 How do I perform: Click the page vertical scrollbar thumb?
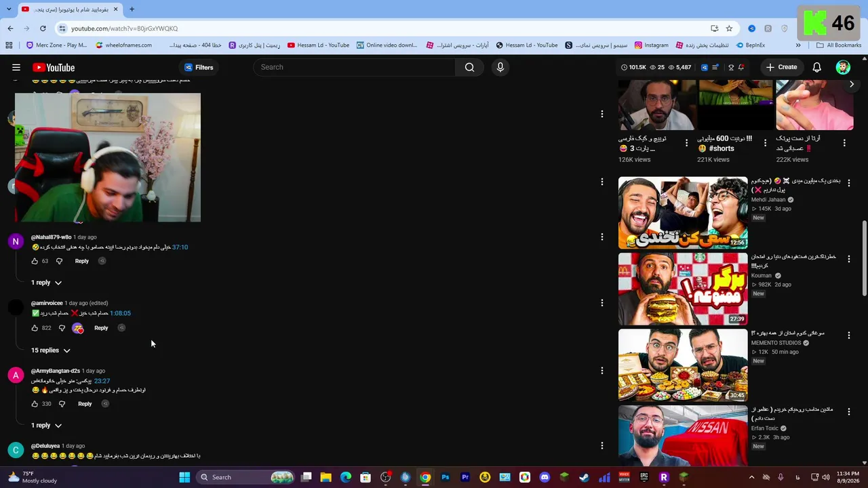864,258
